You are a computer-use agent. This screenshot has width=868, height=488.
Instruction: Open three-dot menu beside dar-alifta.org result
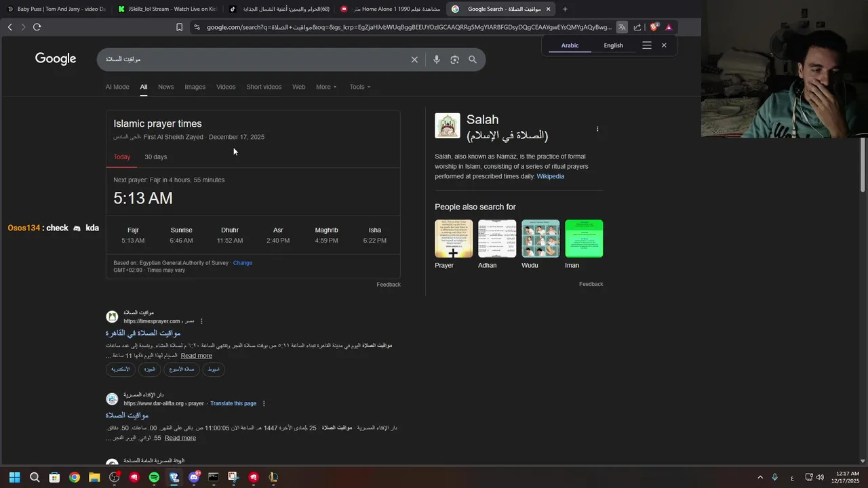click(264, 403)
